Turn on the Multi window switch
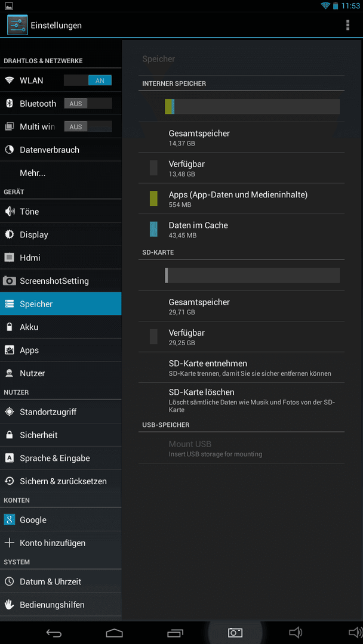The height and width of the screenshot is (644, 363). tap(88, 126)
